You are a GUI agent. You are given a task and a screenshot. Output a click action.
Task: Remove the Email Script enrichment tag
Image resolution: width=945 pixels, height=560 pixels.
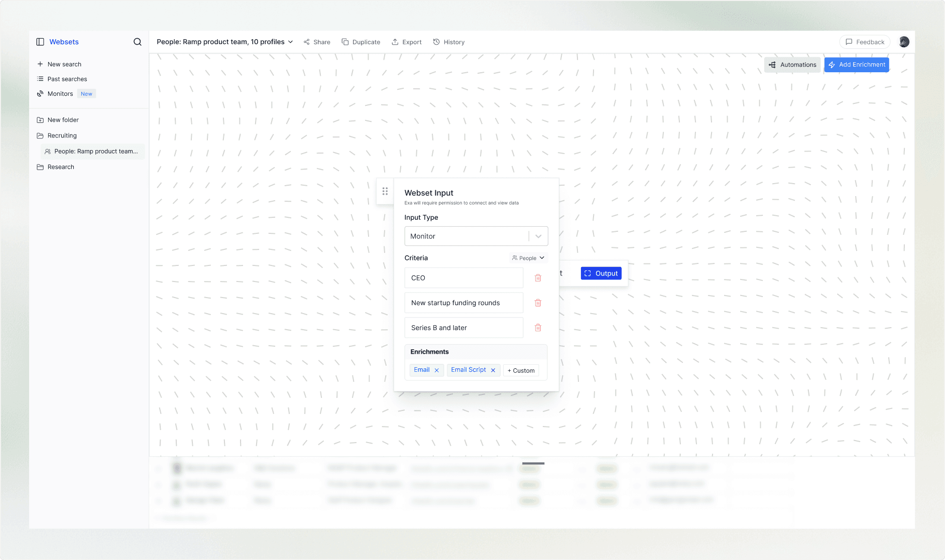493,370
